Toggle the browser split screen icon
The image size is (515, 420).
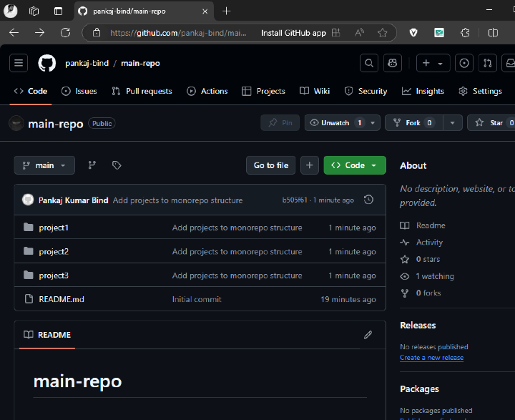click(x=493, y=32)
